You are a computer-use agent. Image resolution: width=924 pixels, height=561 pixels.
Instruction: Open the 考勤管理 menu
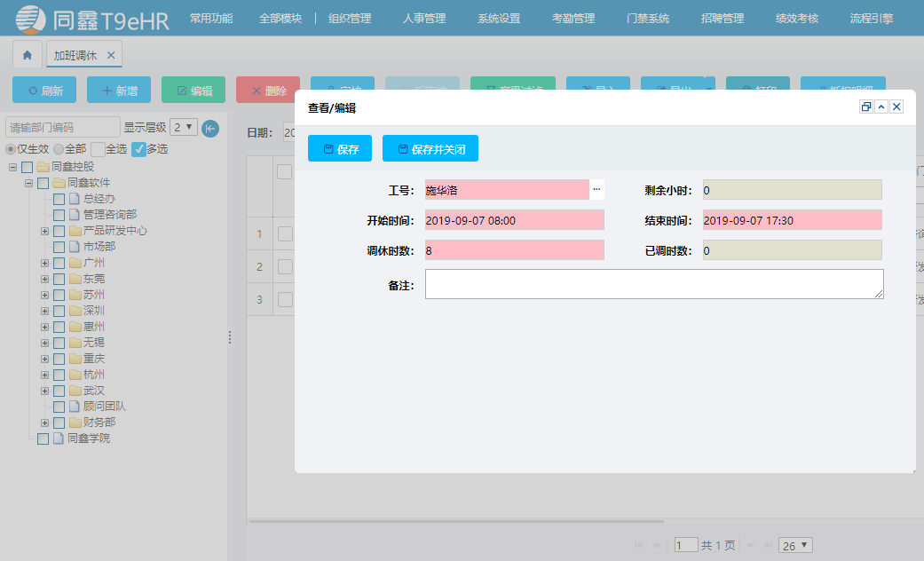point(573,17)
